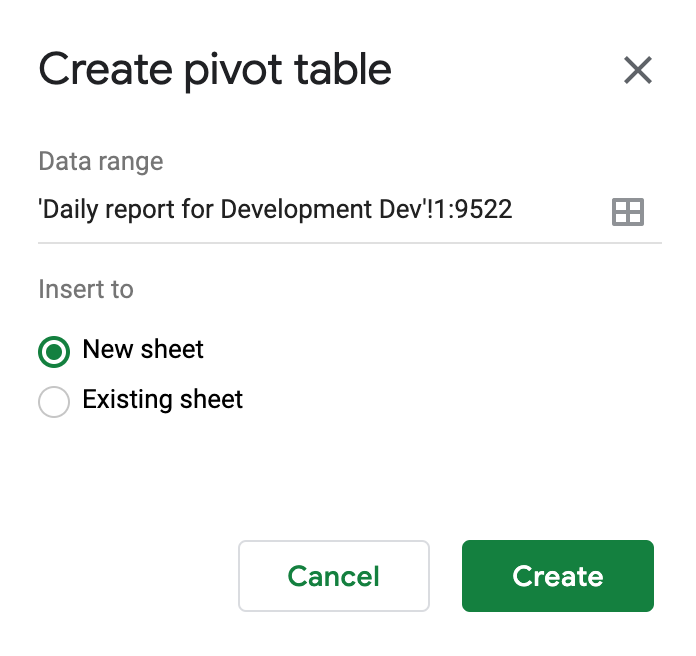The height and width of the screenshot is (656, 696).
Task: Keep insert destination as New sheet
Action: 54,352
